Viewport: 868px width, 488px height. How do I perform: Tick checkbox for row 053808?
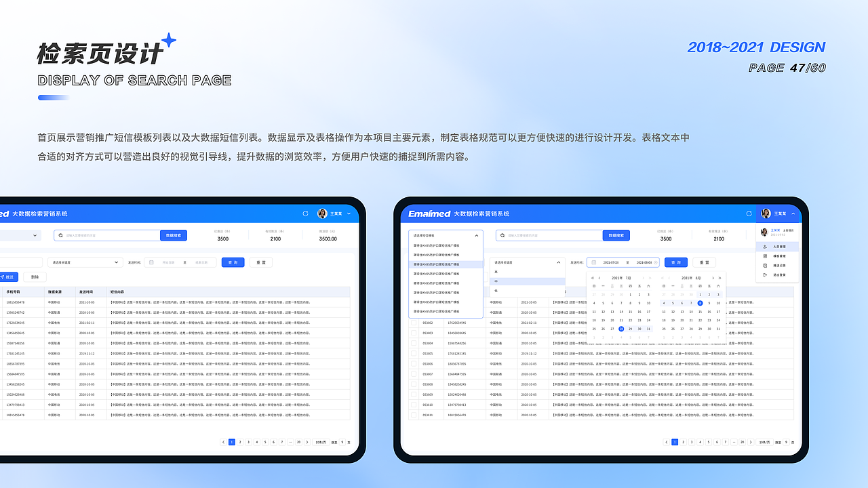(x=414, y=384)
